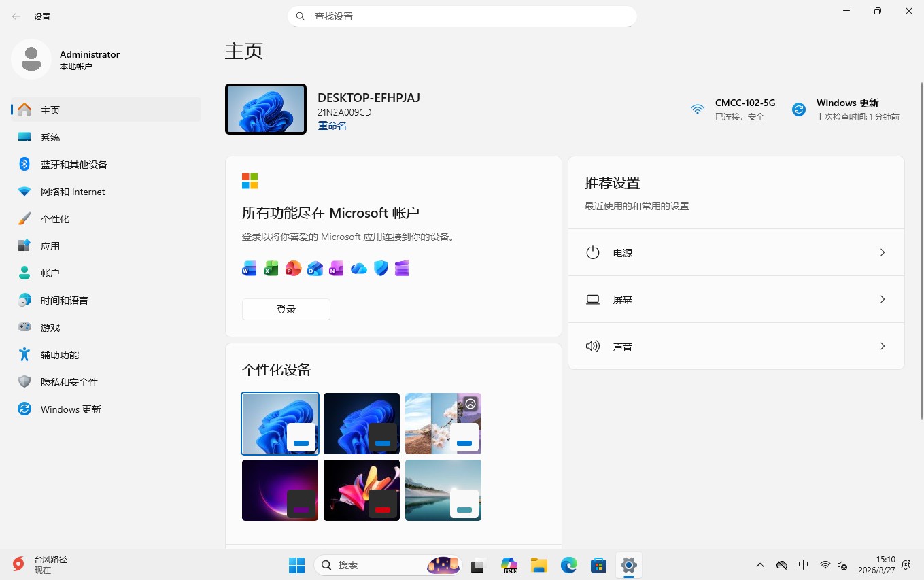Click the 登录 sign-in button
Viewport: 924px width, 580px height.
tap(286, 309)
